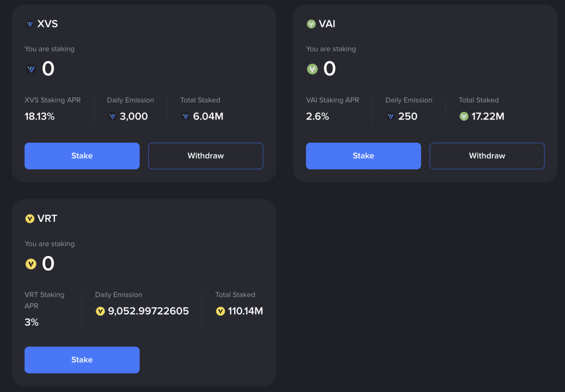Click the VRT Staking APR value 3%
Image resolution: width=565 pixels, height=392 pixels.
click(x=32, y=322)
